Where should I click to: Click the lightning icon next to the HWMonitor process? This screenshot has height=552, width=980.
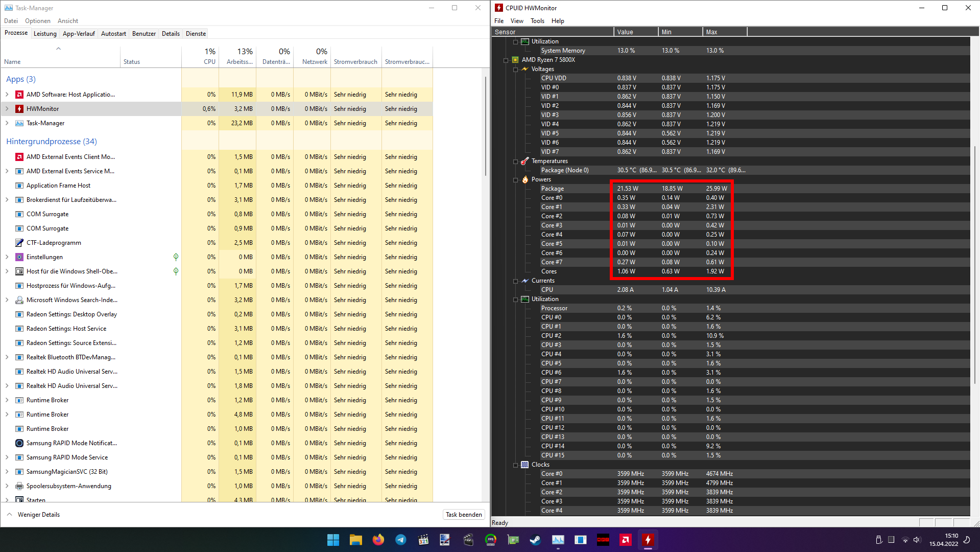[x=19, y=109]
